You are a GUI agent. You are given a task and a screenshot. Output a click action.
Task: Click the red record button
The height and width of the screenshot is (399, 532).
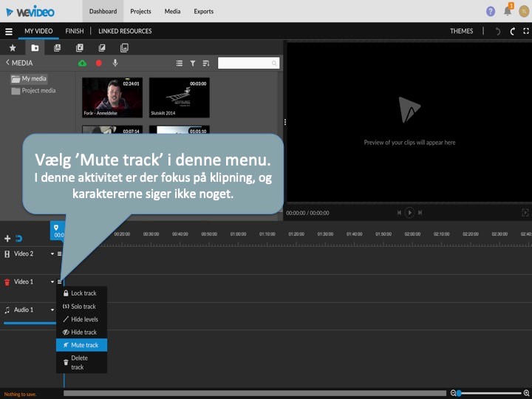[x=99, y=63]
